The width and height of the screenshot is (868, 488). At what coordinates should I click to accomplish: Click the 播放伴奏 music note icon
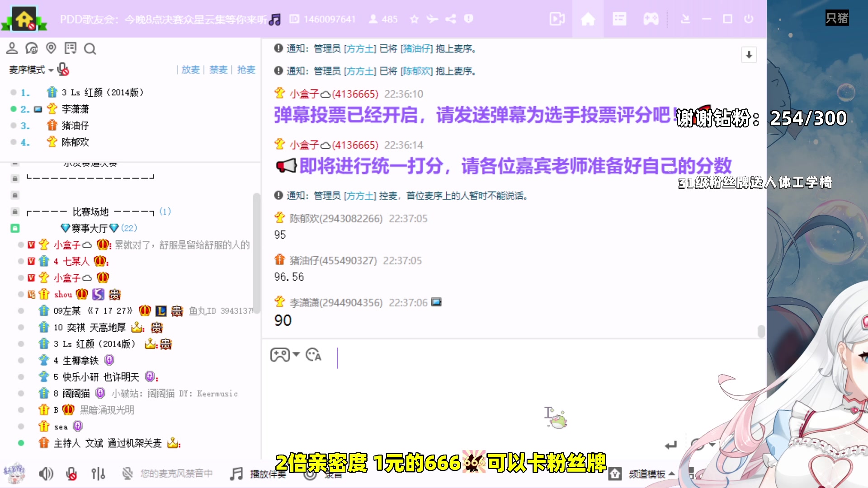[x=236, y=474]
